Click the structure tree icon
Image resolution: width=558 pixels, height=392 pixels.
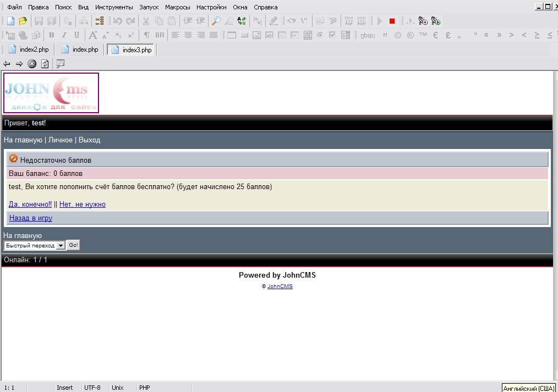[100, 21]
